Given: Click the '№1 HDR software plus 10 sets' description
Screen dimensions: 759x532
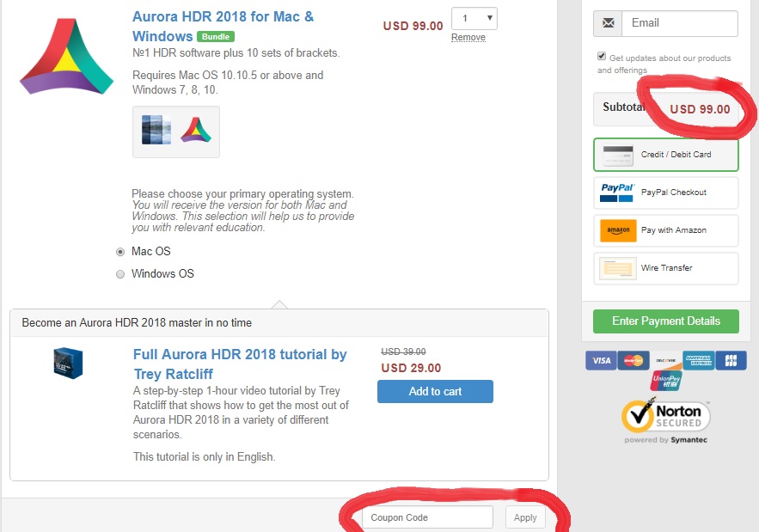Looking at the screenshot, I should pos(236,52).
